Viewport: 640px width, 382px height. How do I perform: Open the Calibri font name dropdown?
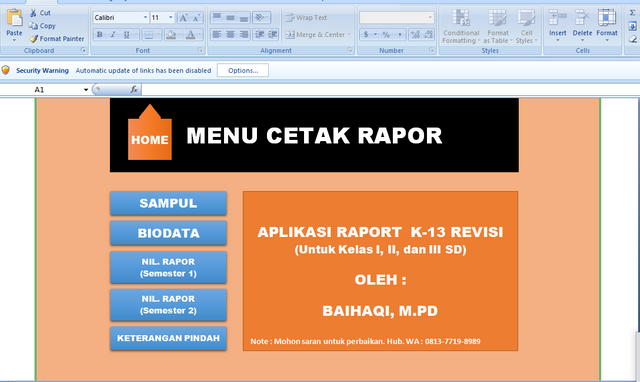[145, 18]
